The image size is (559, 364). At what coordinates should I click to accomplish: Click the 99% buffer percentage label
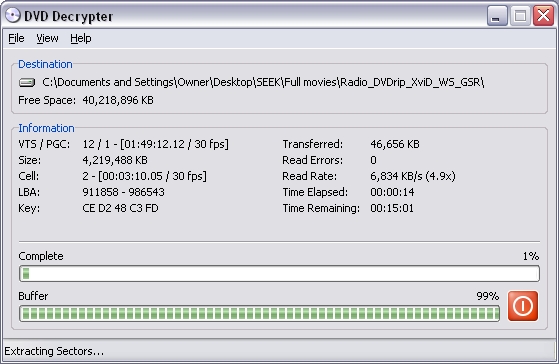(488, 296)
